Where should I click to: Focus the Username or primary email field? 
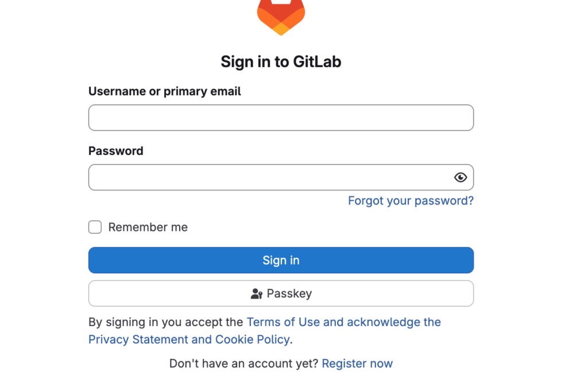coord(281,118)
